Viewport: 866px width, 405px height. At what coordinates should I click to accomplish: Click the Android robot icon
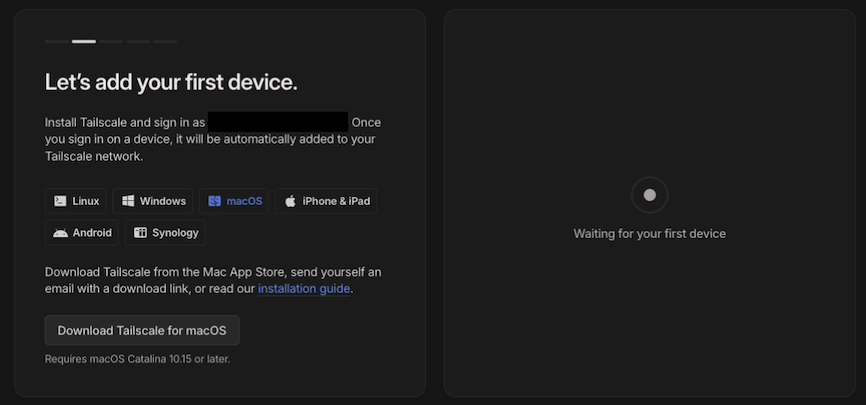[x=60, y=233]
